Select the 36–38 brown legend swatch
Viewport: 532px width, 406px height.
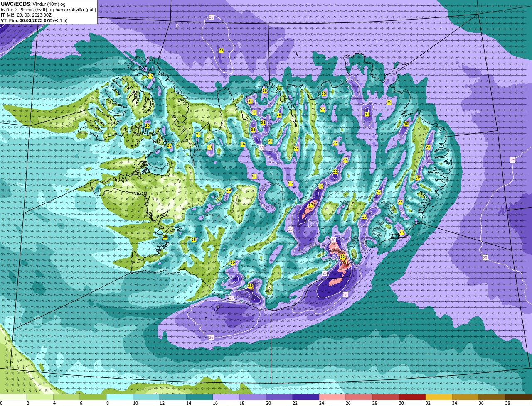pyautogui.click(x=492, y=397)
